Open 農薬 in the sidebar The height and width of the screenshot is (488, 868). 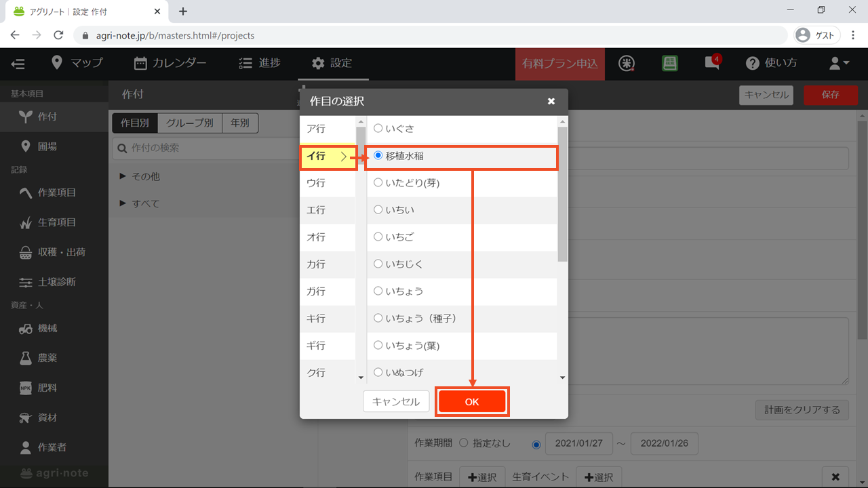pyautogui.click(x=54, y=358)
